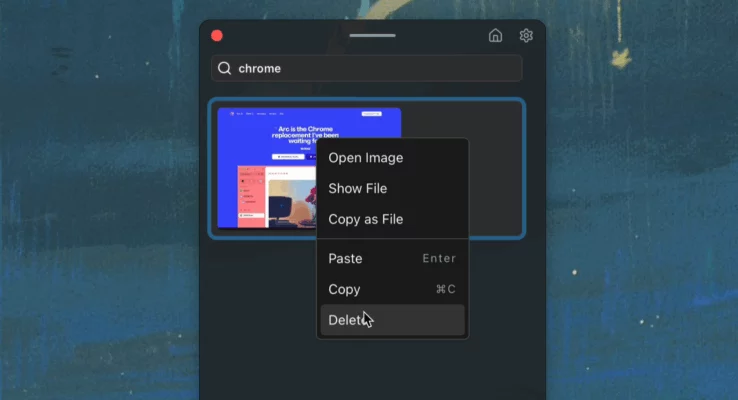Select Paste in the context menu
Viewport: 738px width, 400px height.
pos(393,258)
